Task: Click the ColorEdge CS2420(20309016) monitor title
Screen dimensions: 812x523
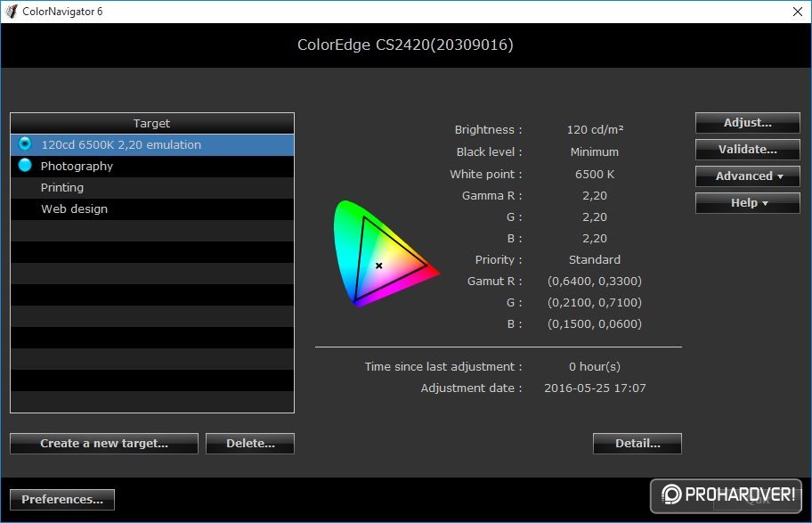Action: pos(405,45)
